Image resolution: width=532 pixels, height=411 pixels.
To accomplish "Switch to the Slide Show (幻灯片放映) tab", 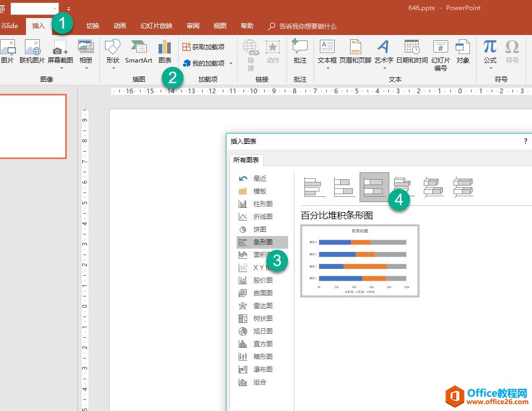I will (x=156, y=26).
